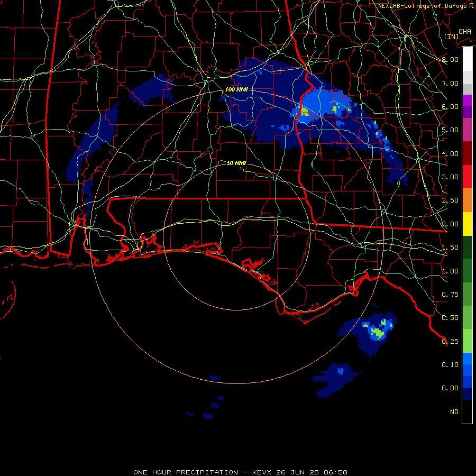Viewport: 476px width, 476px height.
Task: Click the OHA product code label
Action: point(465,32)
